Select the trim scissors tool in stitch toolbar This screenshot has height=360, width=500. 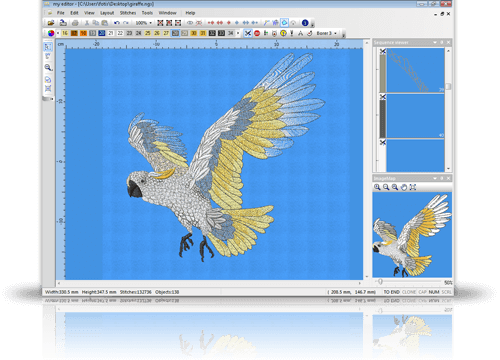click(248, 33)
